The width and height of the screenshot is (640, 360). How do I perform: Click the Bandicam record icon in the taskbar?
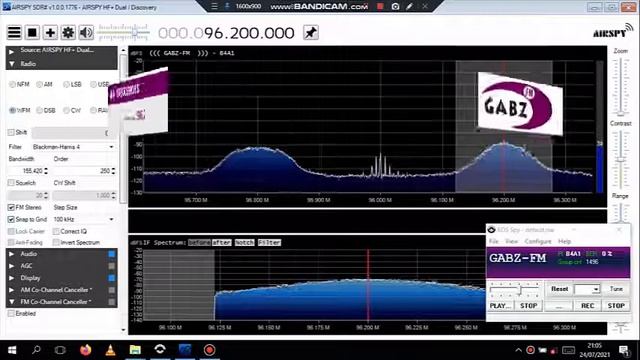tap(209, 350)
